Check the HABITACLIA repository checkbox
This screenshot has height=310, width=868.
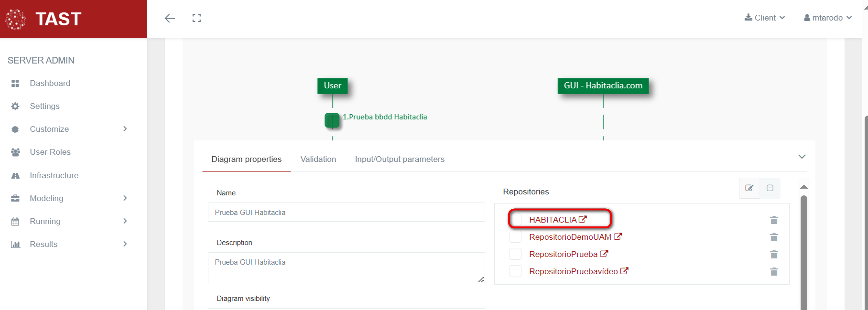(x=516, y=219)
